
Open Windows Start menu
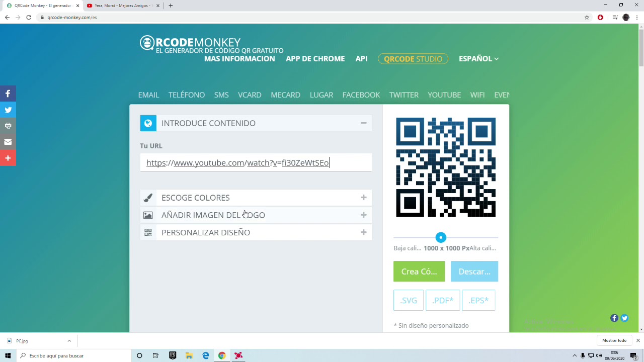[x=8, y=355]
